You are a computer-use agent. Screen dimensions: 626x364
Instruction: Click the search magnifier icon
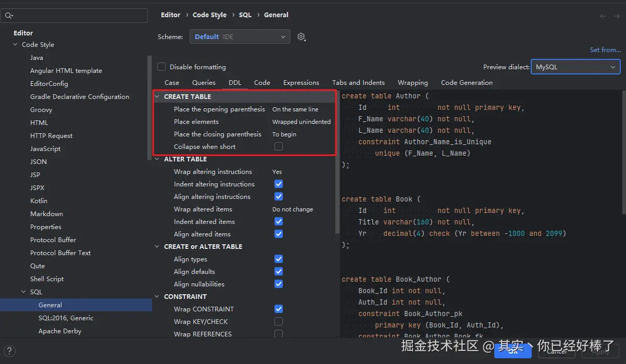tap(9, 16)
